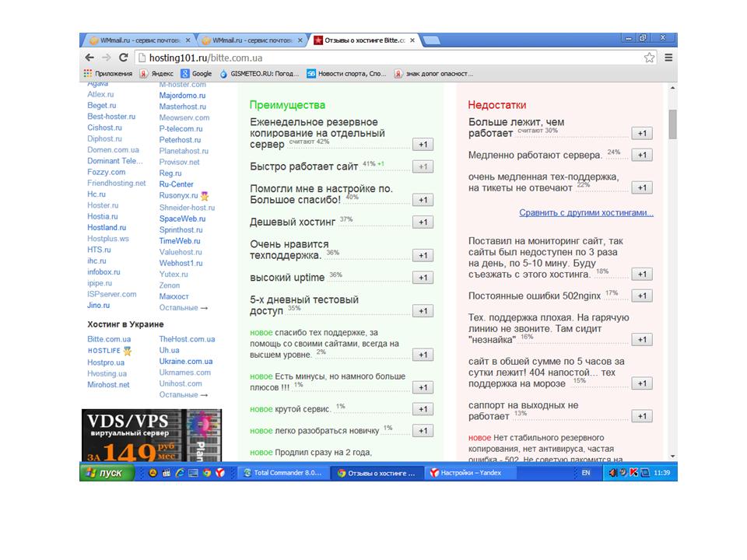Click the Kaspersky tray icon
The image size is (747, 560).
pyautogui.click(x=633, y=473)
